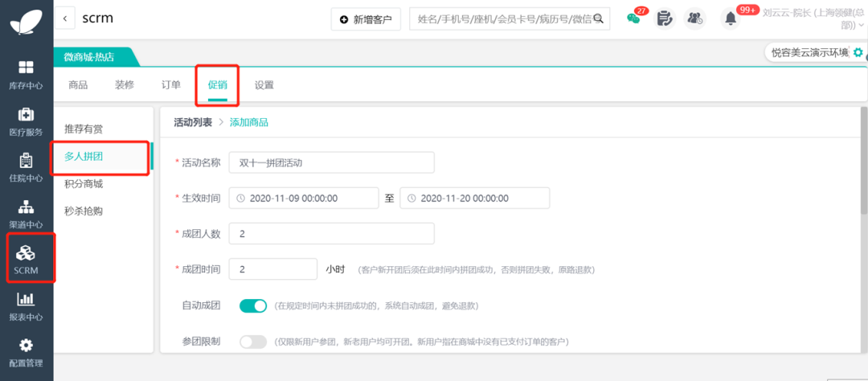Open 报表中心 chart icon
868x381 pixels.
point(26,299)
